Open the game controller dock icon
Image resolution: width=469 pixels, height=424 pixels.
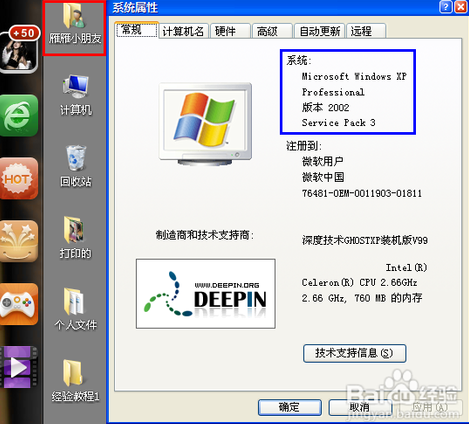point(19,304)
